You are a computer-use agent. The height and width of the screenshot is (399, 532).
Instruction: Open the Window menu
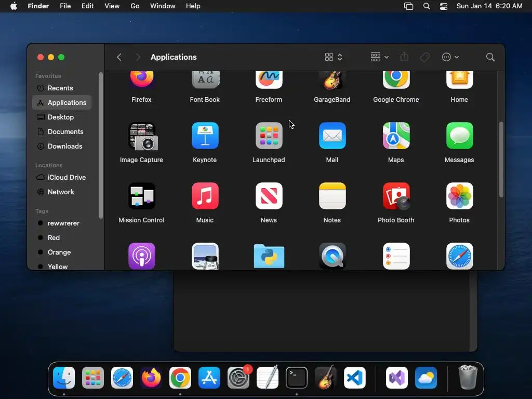pyautogui.click(x=163, y=6)
